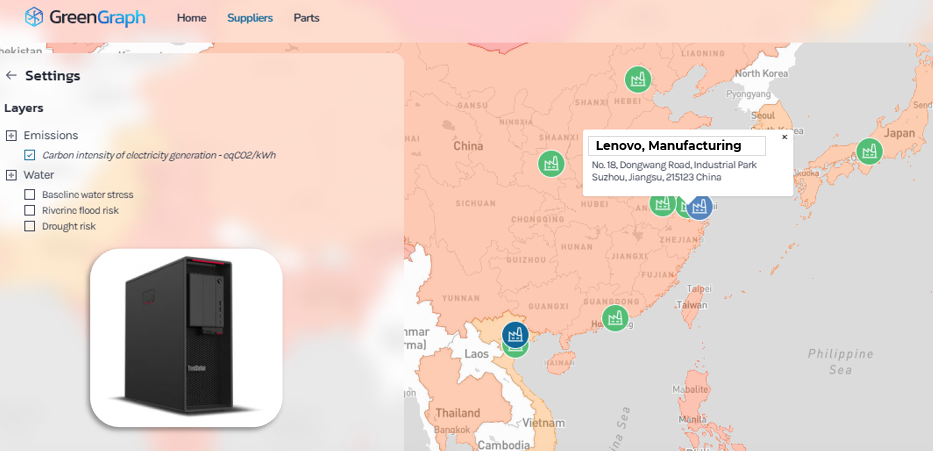933x451 pixels.
Task: Open the Home page
Action: click(x=192, y=18)
